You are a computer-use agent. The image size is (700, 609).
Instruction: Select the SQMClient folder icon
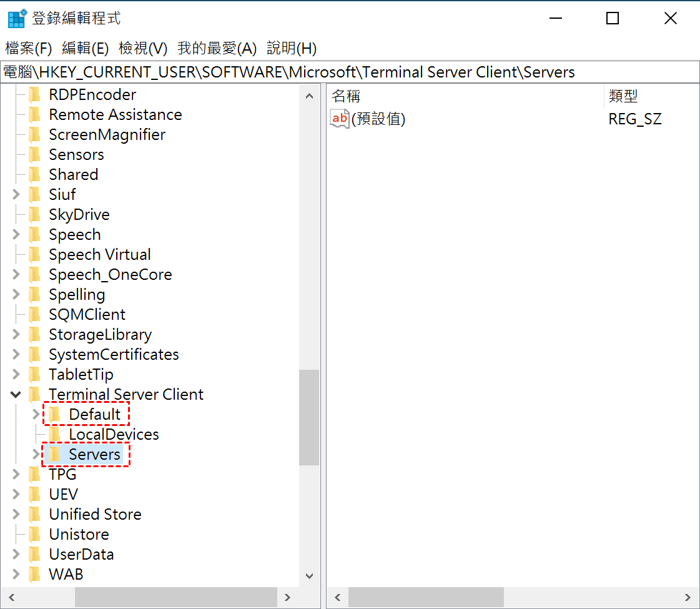coord(35,315)
